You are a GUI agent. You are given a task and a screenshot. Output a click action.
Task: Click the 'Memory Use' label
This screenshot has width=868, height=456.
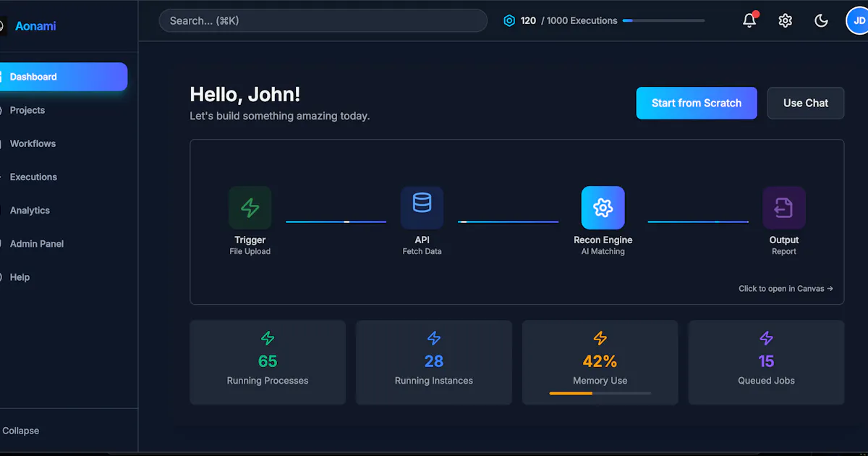(600, 380)
